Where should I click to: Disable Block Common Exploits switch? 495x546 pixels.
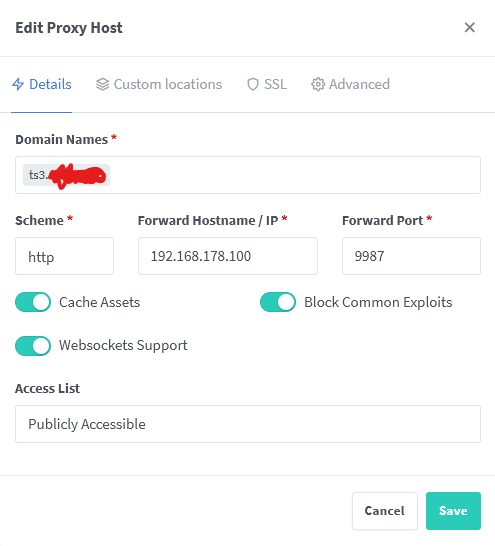(x=278, y=302)
